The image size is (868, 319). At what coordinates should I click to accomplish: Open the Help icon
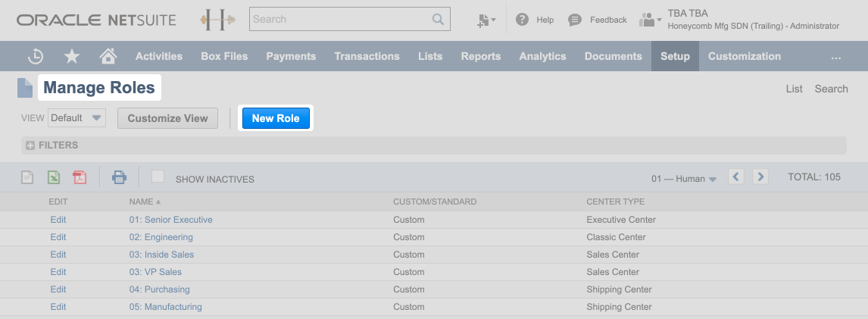(x=522, y=20)
